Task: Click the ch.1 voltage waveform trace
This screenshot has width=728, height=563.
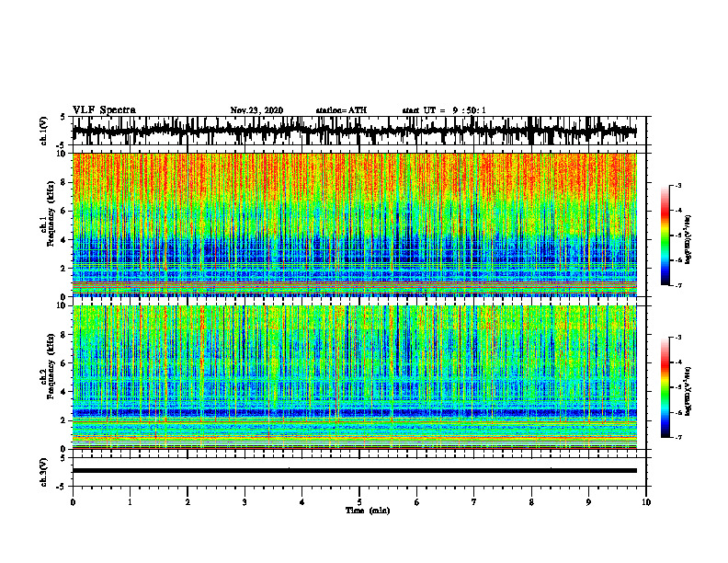Action: (355, 131)
